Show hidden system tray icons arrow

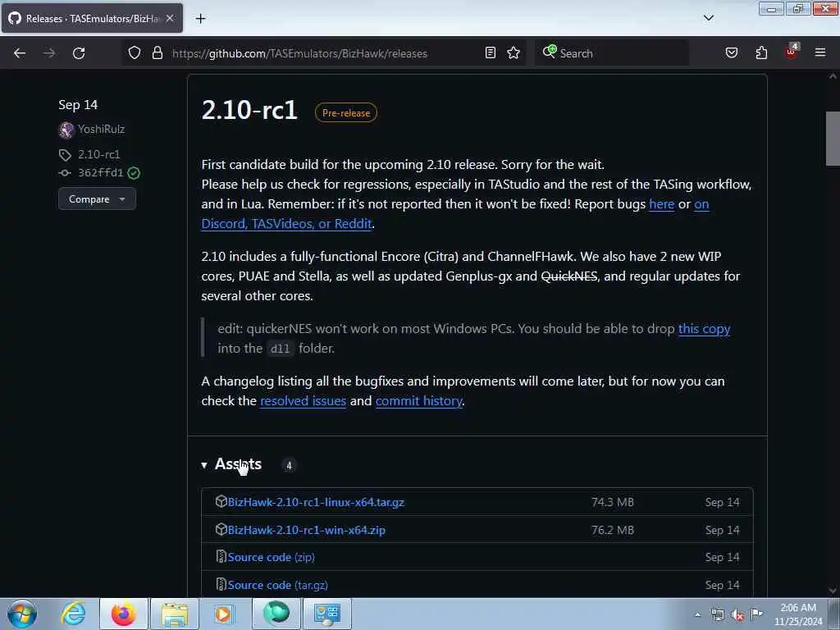coord(697,615)
